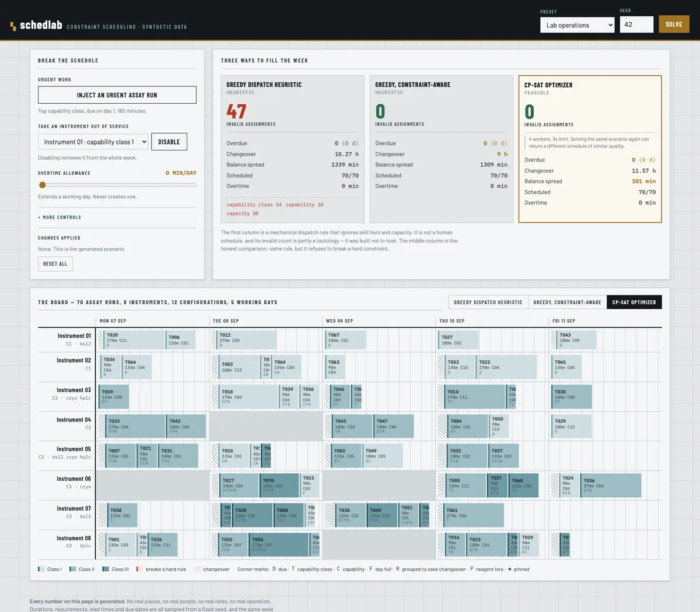Click task block T049 on Instrument 05

click(383, 456)
